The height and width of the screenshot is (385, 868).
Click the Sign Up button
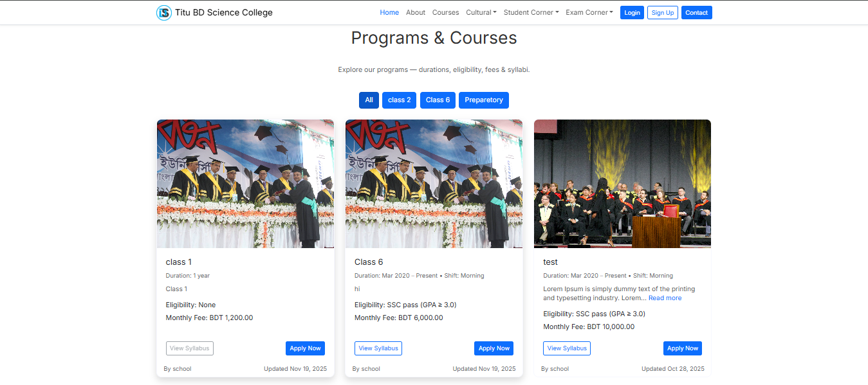[662, 13]
